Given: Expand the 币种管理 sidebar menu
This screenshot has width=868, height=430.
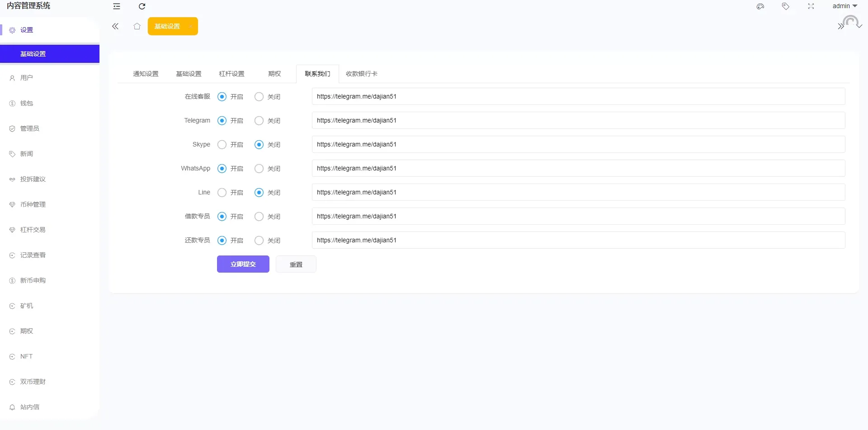Looking at the screenshot, I should 33,204.
